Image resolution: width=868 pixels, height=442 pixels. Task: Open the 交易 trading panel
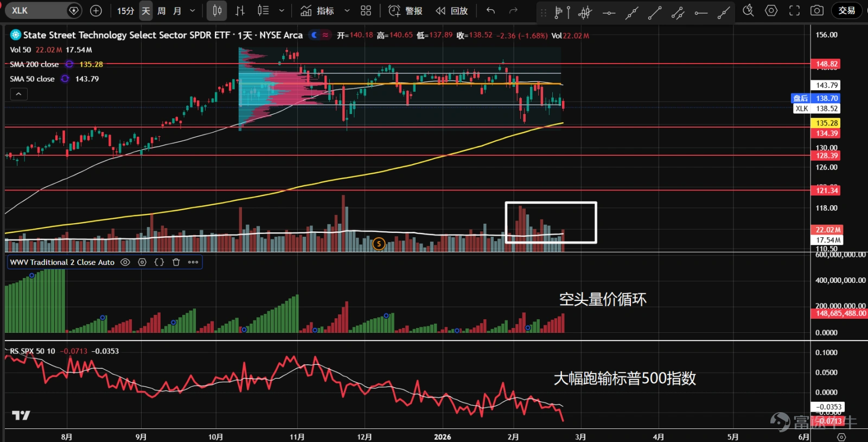click(846, 10)
